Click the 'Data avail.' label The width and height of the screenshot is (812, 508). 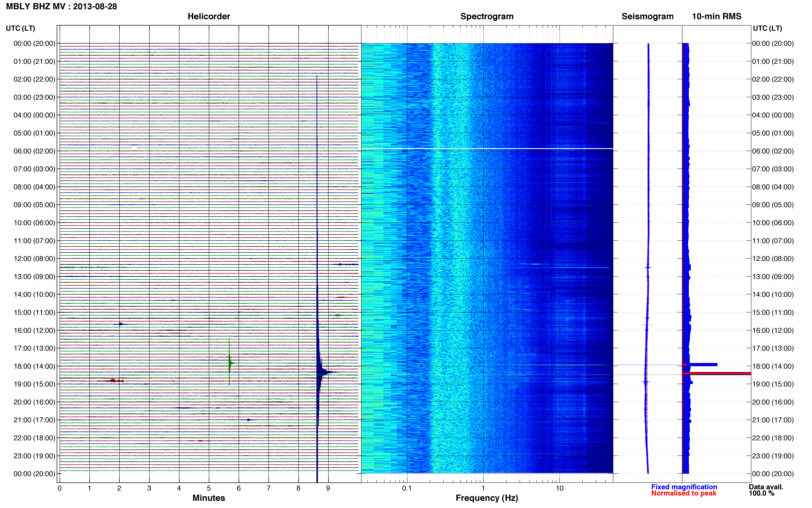click(766, 487)
